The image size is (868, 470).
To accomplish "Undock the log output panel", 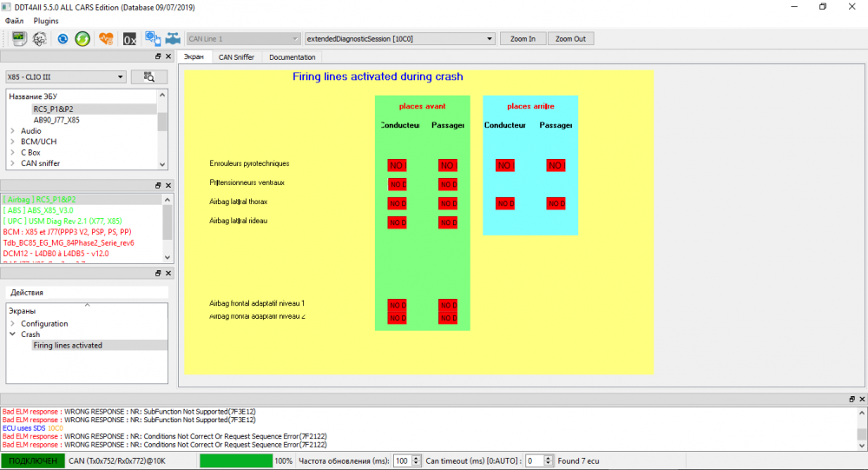I will point(852,399).
